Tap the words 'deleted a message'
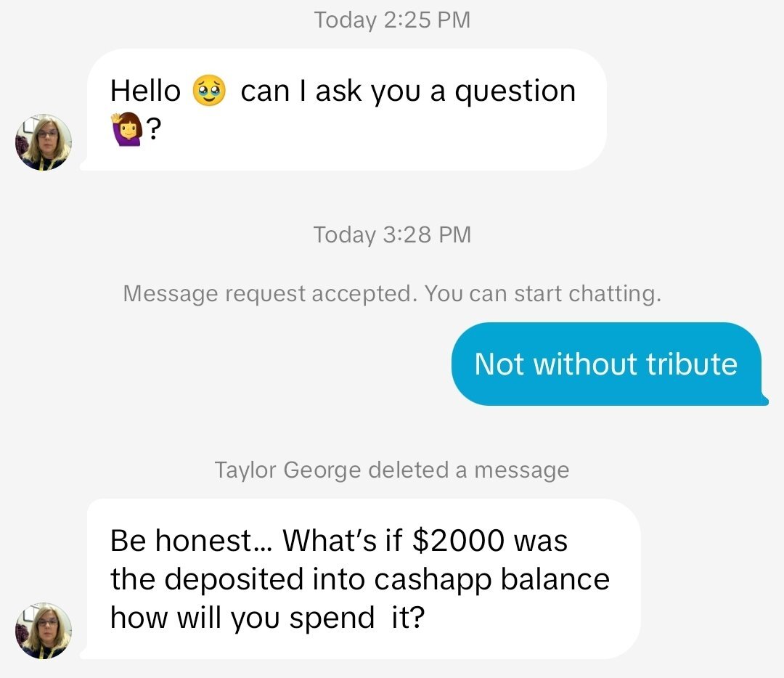784x678 pixels. (x=468, y=470)
